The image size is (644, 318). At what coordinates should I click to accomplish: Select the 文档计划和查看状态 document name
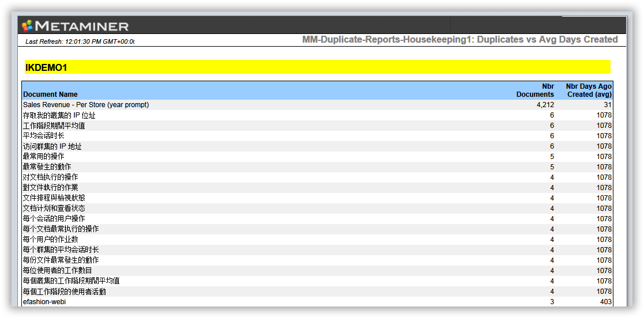[x=54, y=209]
